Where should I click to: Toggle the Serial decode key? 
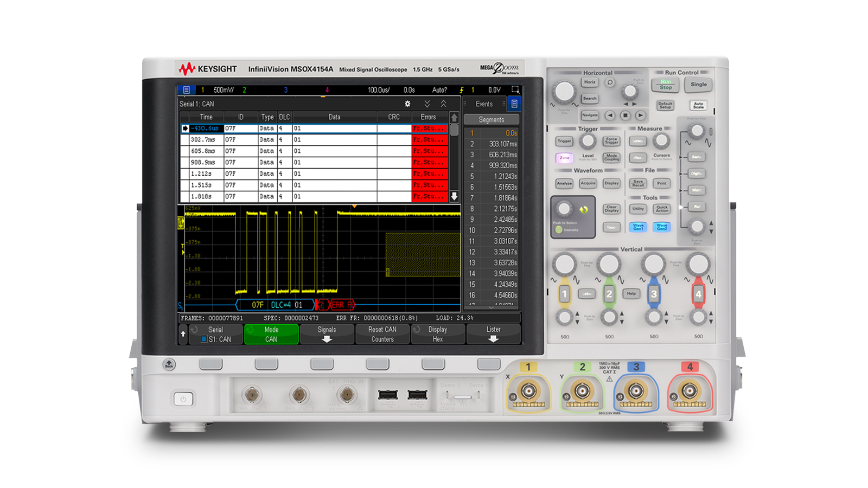(x=697, y=157)
